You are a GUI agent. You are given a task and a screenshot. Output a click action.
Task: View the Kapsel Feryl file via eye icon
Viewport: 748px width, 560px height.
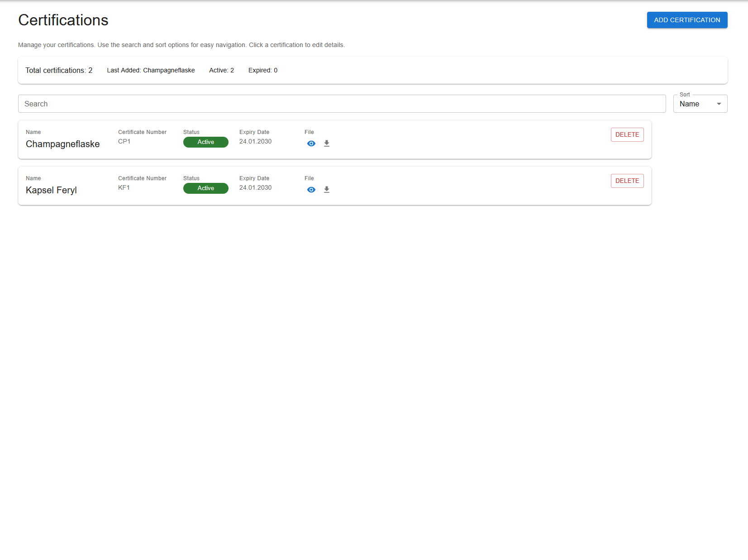click(x=311, y=190)
